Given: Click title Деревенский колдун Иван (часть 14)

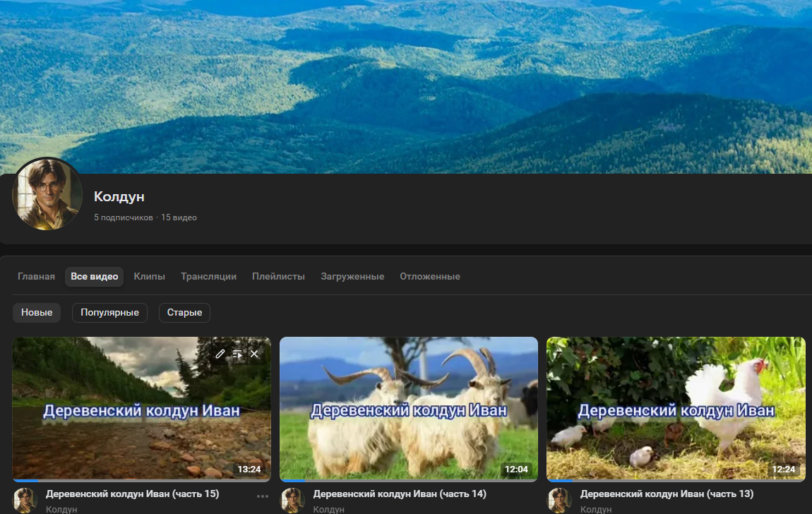Looking at the screenshot, I should click(x=400, y=494).
